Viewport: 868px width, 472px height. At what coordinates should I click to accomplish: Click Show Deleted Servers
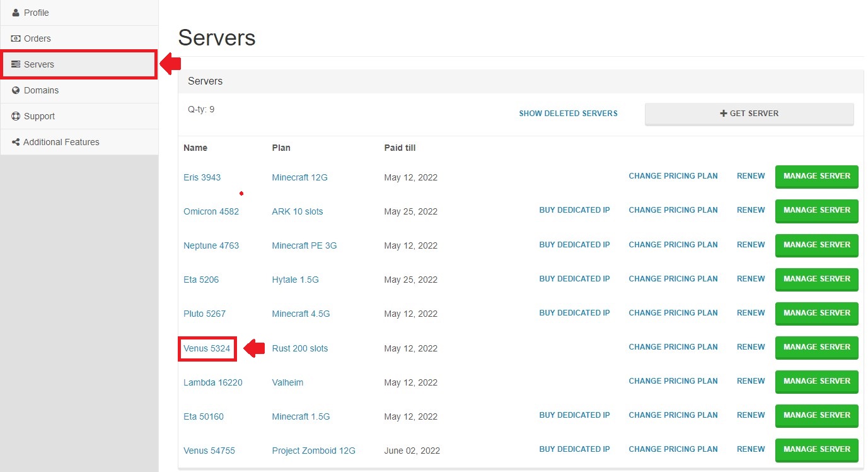[568, 113]
